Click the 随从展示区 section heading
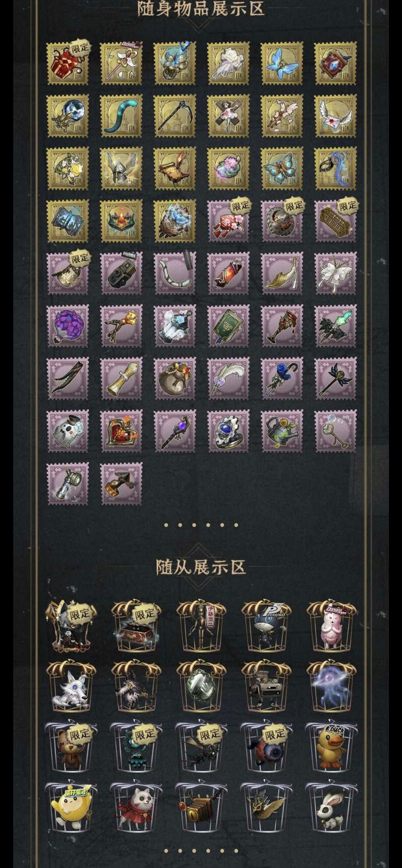The height and width of the screenshot is (868, 402). pyautogui.click(x=201, y=567)
